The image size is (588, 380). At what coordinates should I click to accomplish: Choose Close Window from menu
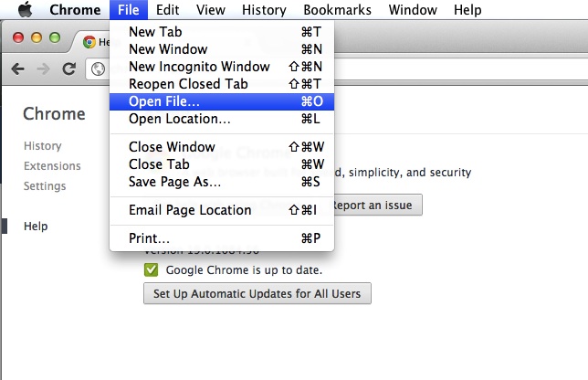tap(222, 147)
